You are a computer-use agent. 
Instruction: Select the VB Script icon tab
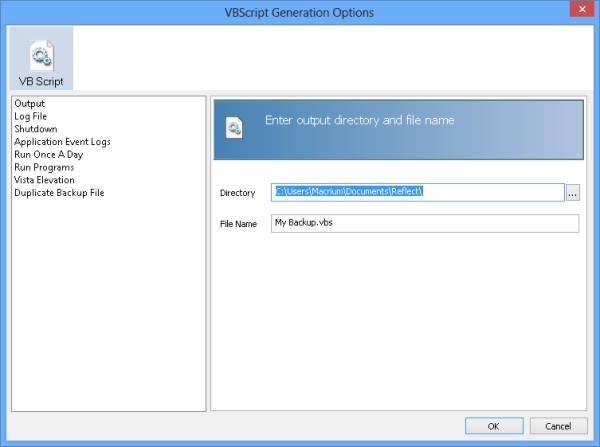coord(41,59)
